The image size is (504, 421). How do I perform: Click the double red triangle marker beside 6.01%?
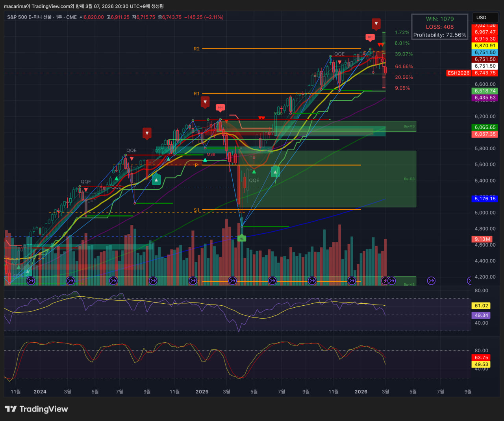[381, 45]
